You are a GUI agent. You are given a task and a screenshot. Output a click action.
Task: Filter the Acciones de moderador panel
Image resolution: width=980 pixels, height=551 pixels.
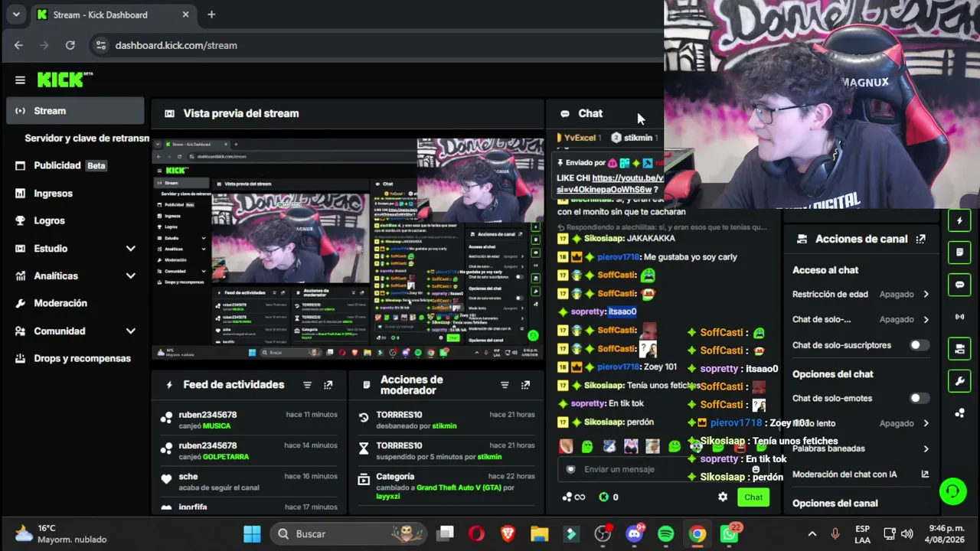pyautogui.click(x=505, y=385)
